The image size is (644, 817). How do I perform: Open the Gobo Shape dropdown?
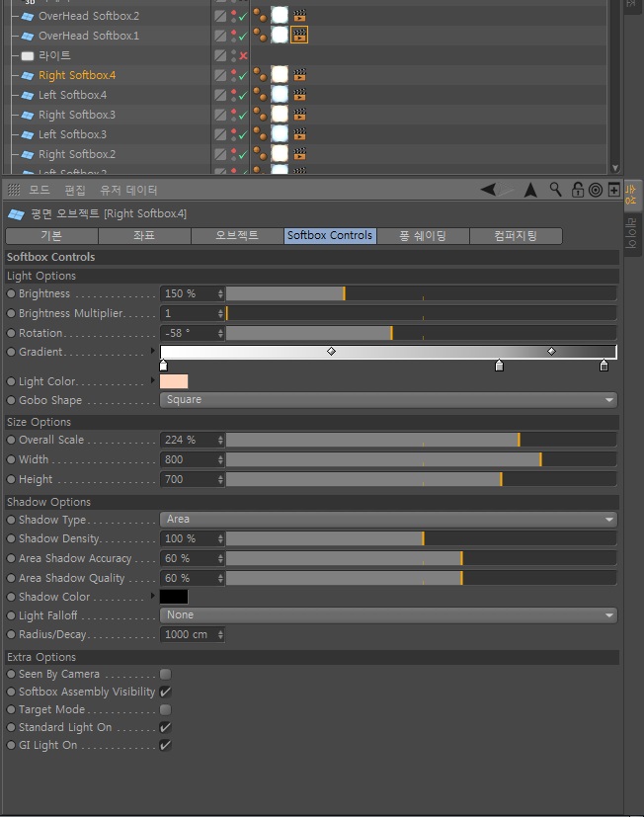(388, 400)
